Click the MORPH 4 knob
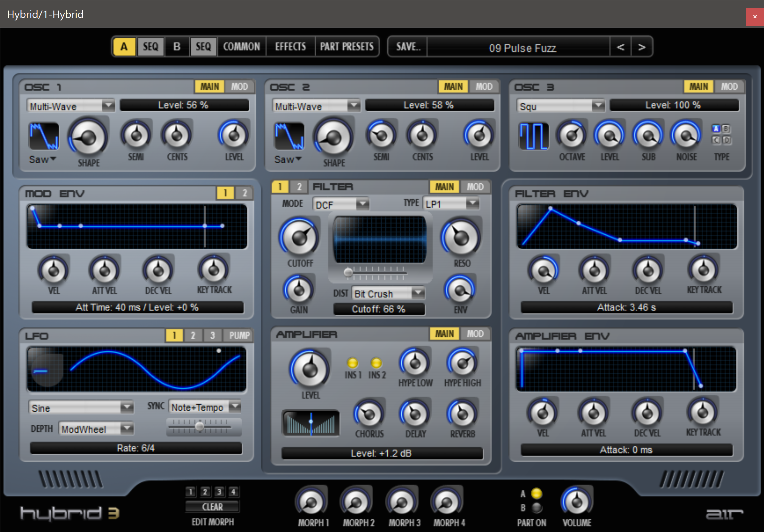 click(x=446, y=502)
